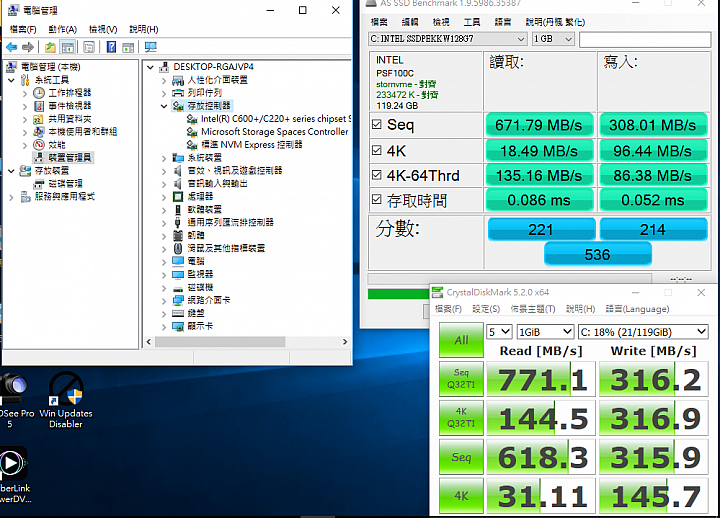
Task: Open the test count 5 dropdown in CrystalDiskMark
Action: click(499, 332)
